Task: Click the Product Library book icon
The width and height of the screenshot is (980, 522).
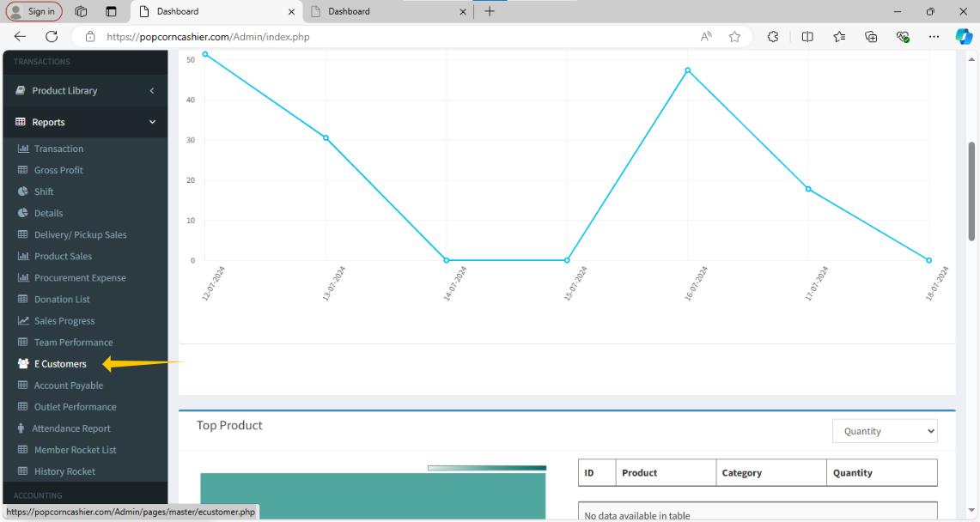Action: (21, 90)
